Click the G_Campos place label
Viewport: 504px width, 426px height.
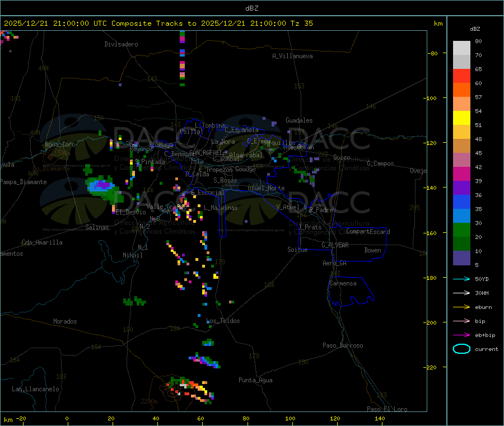click(380, 163)
